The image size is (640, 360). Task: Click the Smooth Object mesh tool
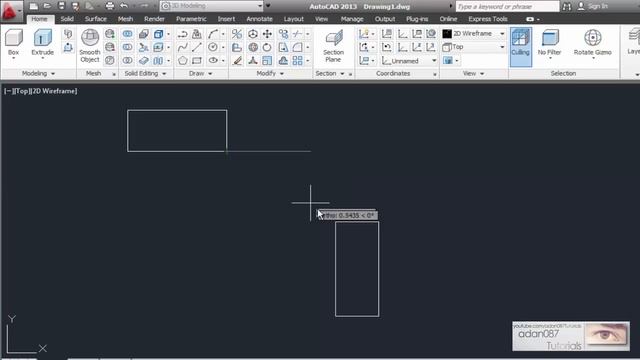click(90, 46)
